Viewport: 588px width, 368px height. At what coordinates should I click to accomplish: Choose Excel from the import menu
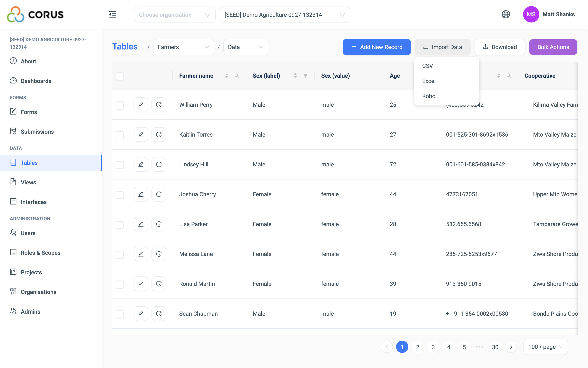coord(447,81)
